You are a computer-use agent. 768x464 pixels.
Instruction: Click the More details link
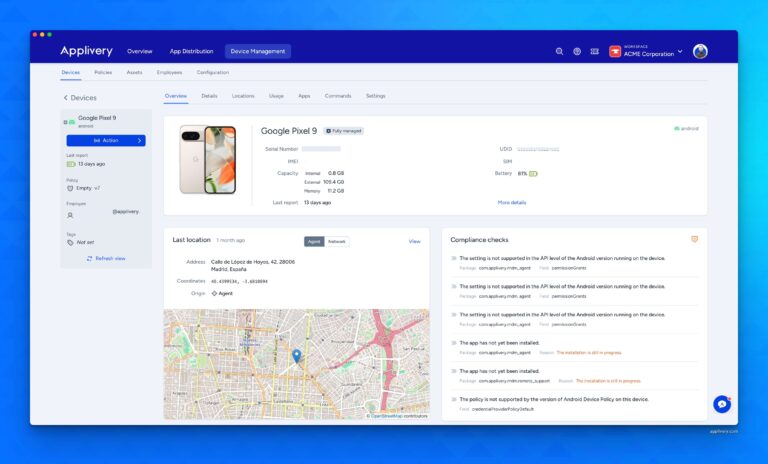point(511,202)
